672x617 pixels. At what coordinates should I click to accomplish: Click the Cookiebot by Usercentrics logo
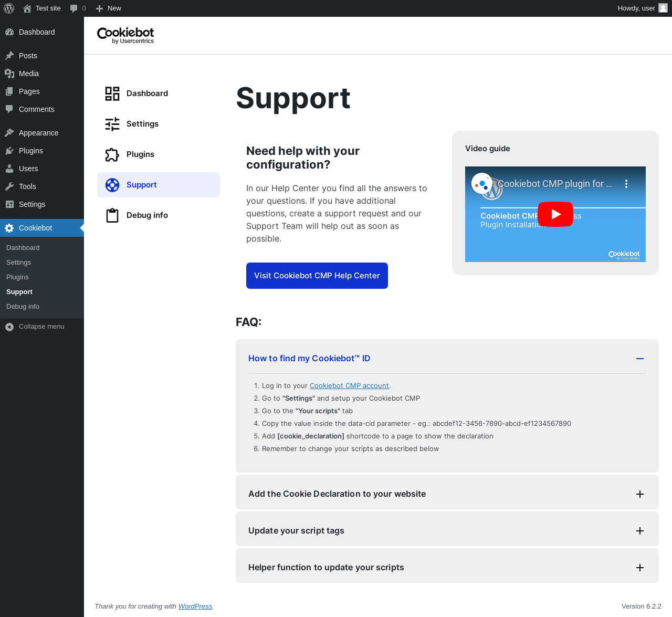pos(125,35)
